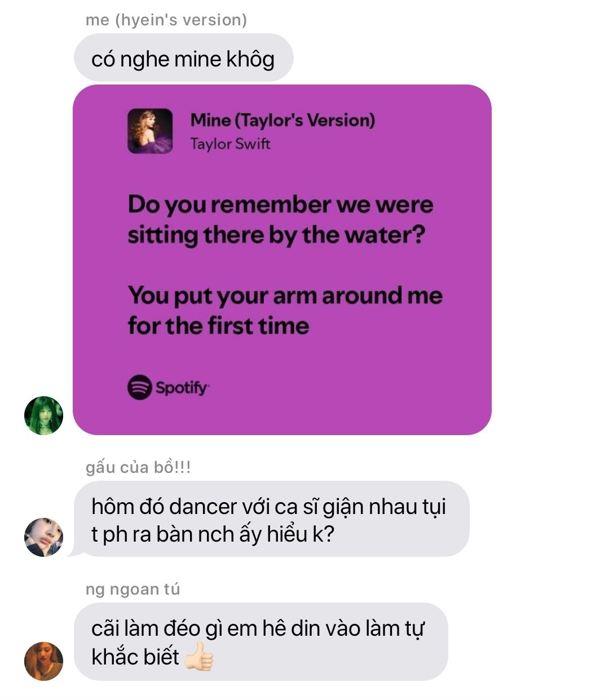This screenshot has height=700, width=609.
Task: Click sender name 'ng ngoan tú'
Action: pyautogui.click(x=133, y=589)
